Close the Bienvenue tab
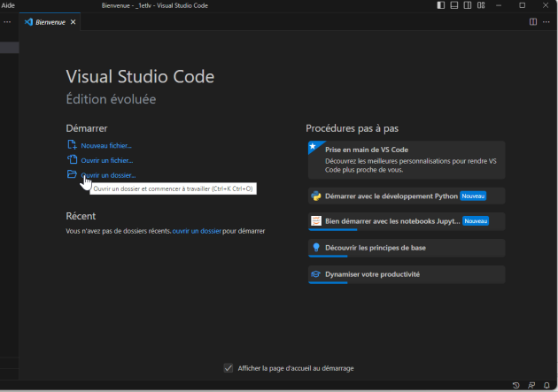Screen dimensions: 558x392 (73, 21)
